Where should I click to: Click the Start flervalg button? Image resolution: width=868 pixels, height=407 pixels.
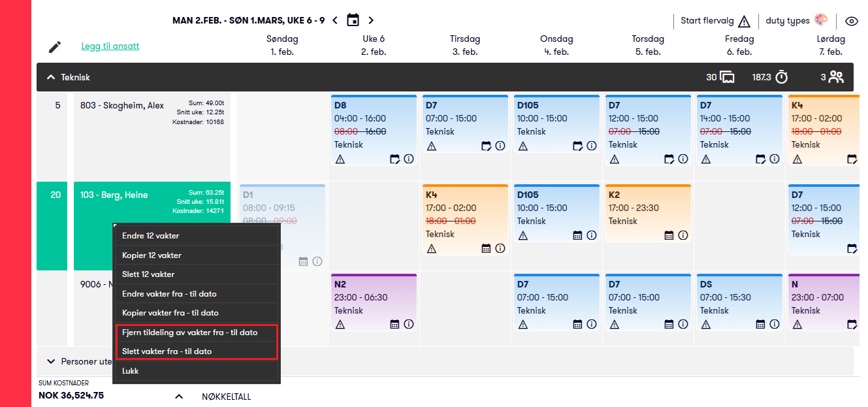click(x=715, y=21)
